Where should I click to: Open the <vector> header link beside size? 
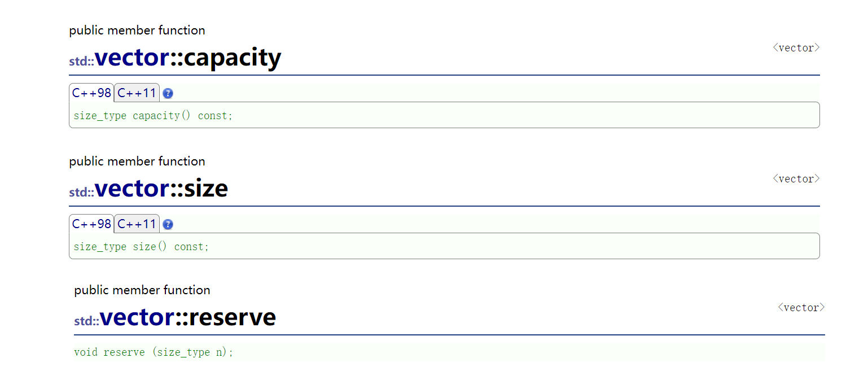[x=796, y=179]
